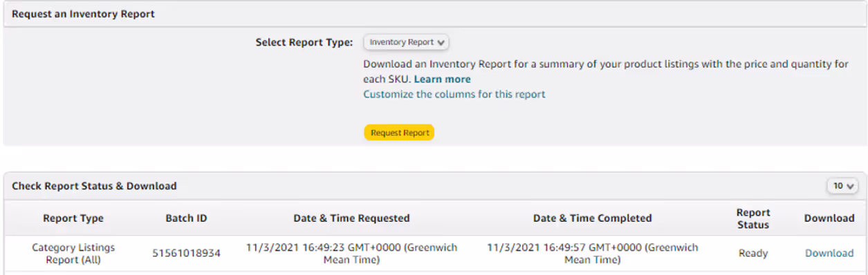Click the Date & Time Completed header
This screenshot has height=275, width=868.
pyautogui.click(x=592, y=218)
